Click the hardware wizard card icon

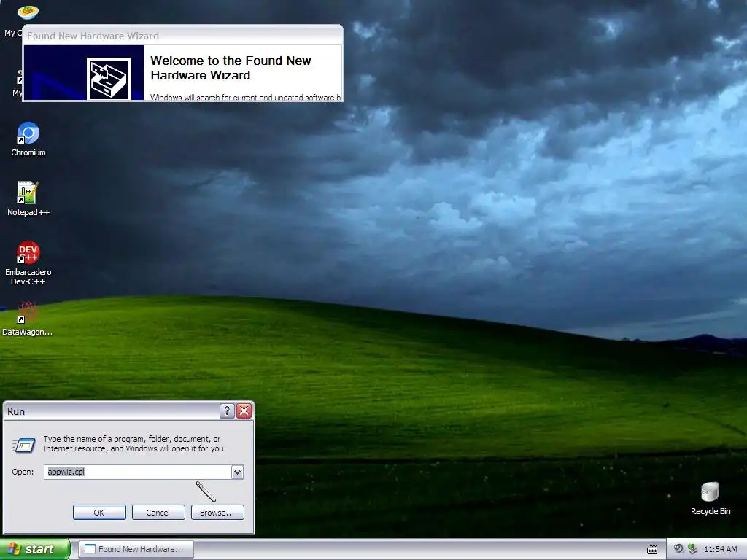tap(109, 79)
